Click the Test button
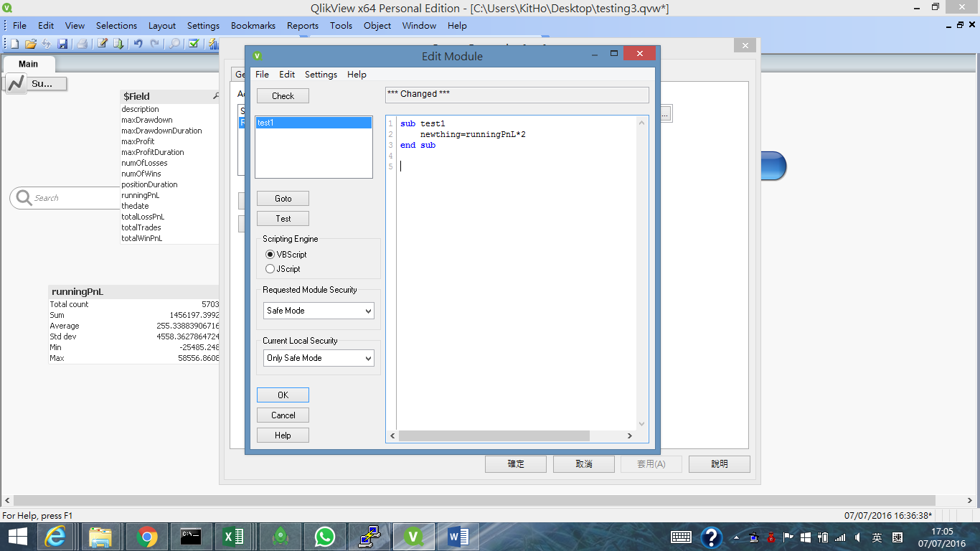Viewport: 980px width, 551px height. [283, 219]
